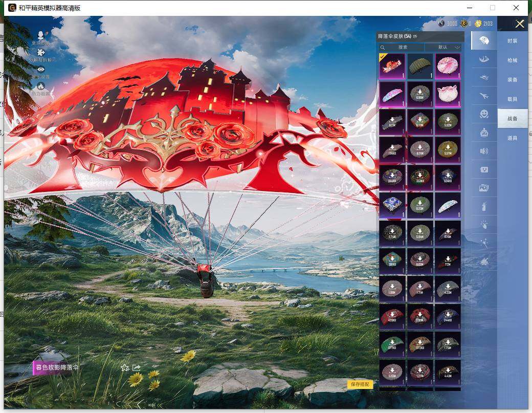Click the magnifier icon in the search box
The height and width of the screenshot is (413, 532).
tap(383, 48)
